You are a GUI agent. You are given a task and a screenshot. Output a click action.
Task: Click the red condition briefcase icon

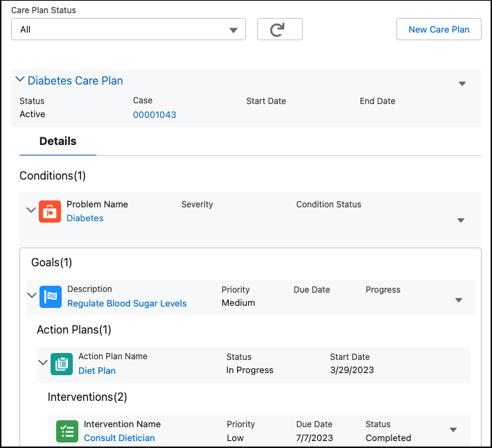pyautogui.click(x=50, y=212)
